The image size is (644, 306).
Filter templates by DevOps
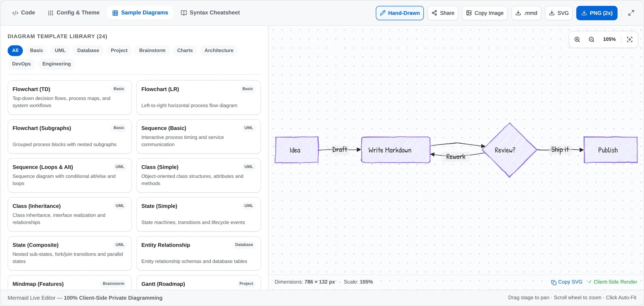pos(21,64)
